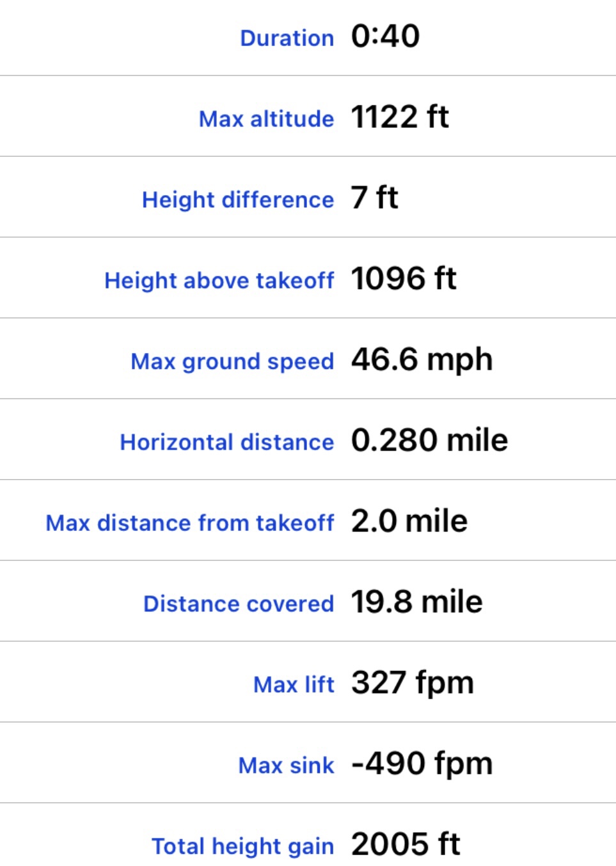This screenshot has height=866, width=616.
Task: Click the Max altitude label
Action: 266,118
